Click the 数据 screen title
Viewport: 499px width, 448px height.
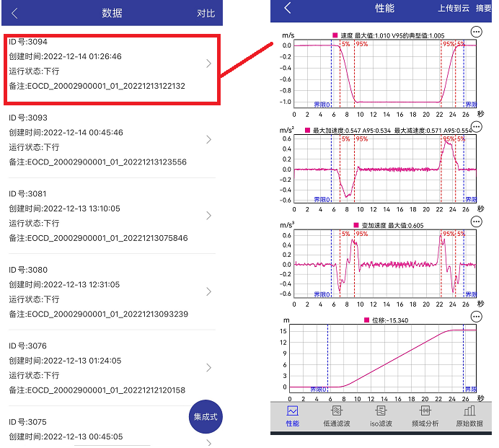(x=112, y=13)
